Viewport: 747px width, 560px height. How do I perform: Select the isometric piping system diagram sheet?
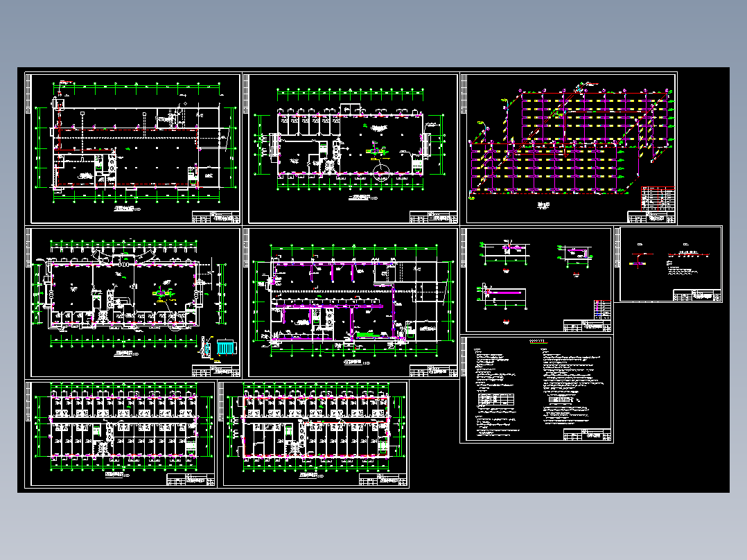point(569,148)
